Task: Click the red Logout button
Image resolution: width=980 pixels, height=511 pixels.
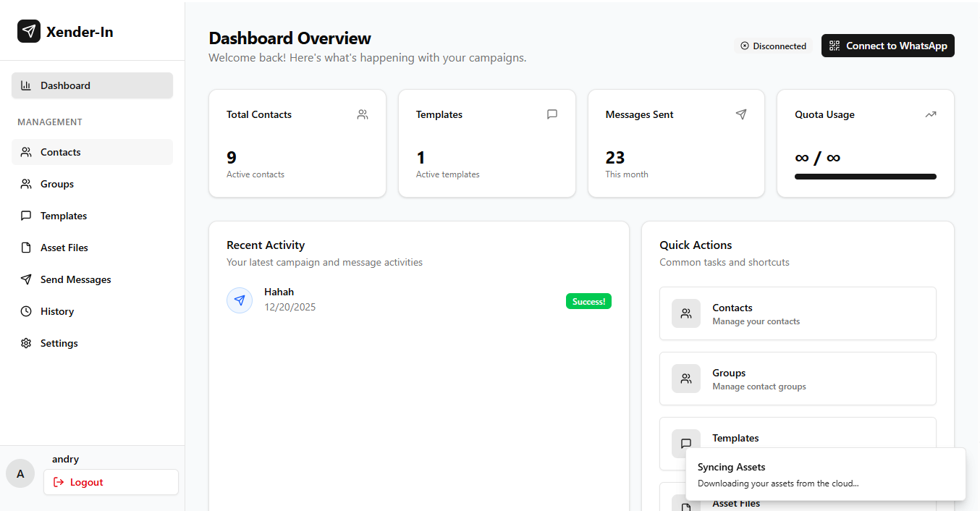Action: coord(111,482)
